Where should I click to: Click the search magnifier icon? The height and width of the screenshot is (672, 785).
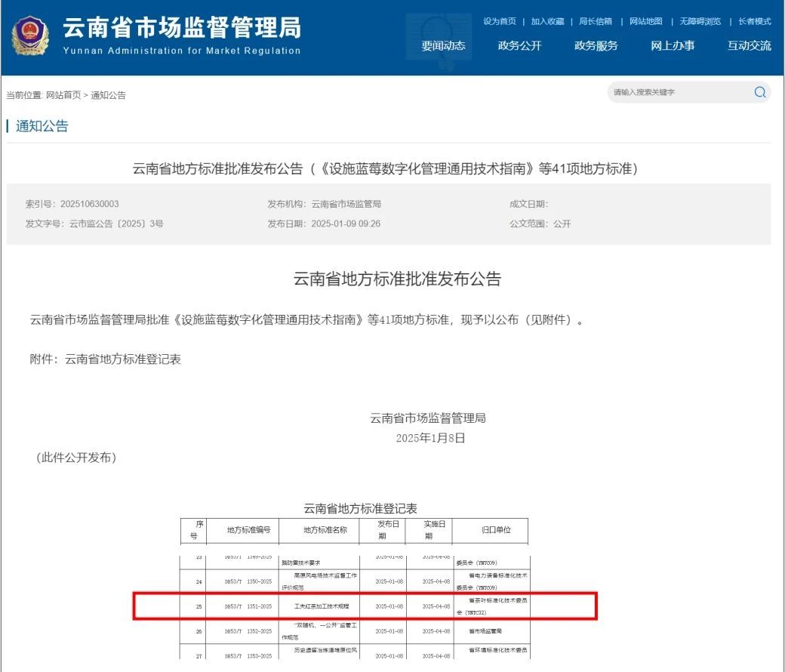click(x=759, y=92)
